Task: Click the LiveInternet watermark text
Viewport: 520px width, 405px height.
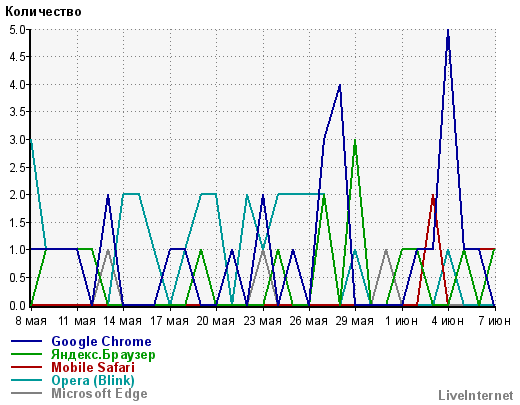Action: tap(476, 396)
